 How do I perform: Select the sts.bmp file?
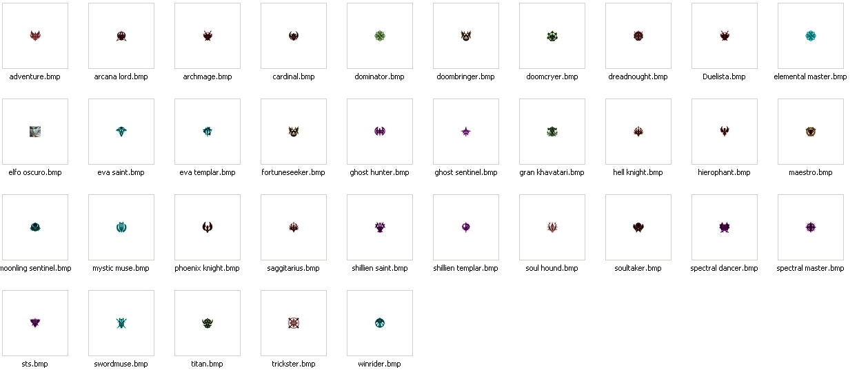[x=35, y=323]
